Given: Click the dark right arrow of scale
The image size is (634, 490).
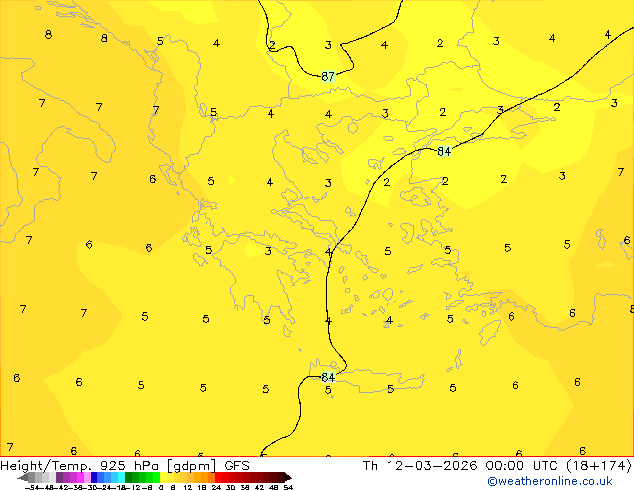Looking at the screenshot, I should pos(288,478).
